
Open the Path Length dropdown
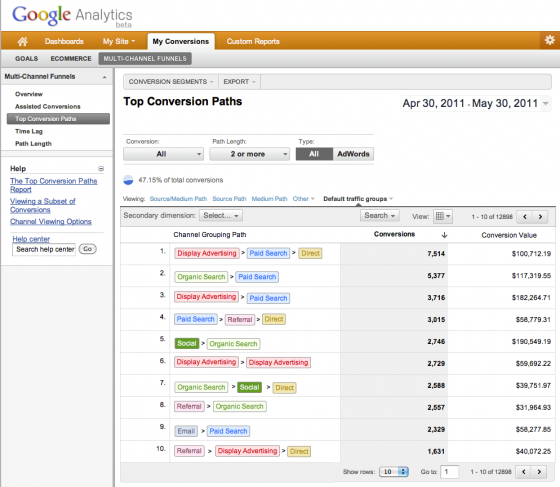click(x=249, y=154)
